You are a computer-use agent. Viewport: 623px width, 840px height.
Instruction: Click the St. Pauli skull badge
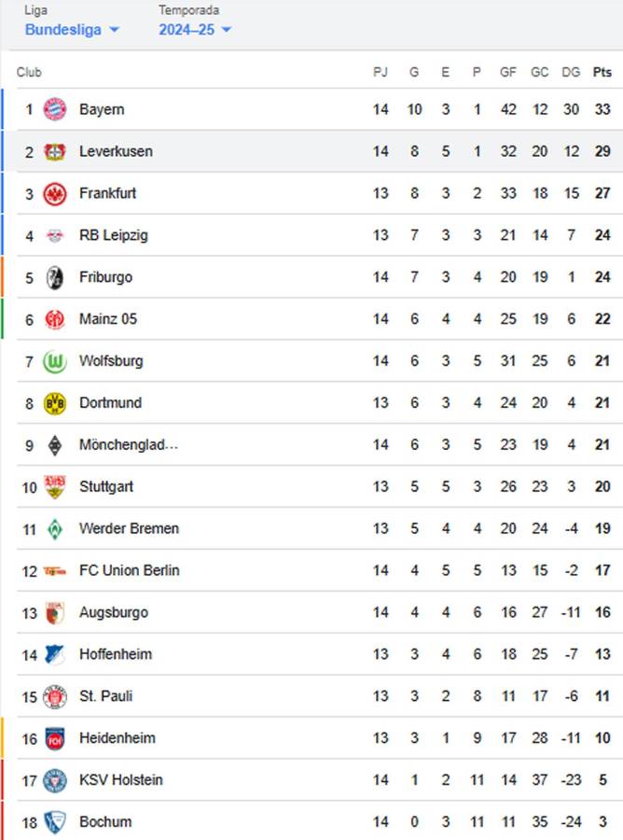click(x=54, y=696)
